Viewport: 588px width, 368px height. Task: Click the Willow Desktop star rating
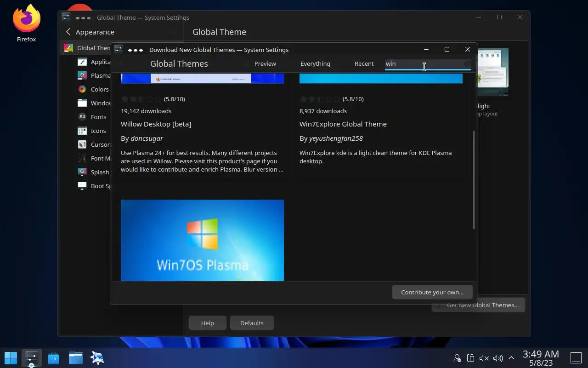(x=141, y=99)
